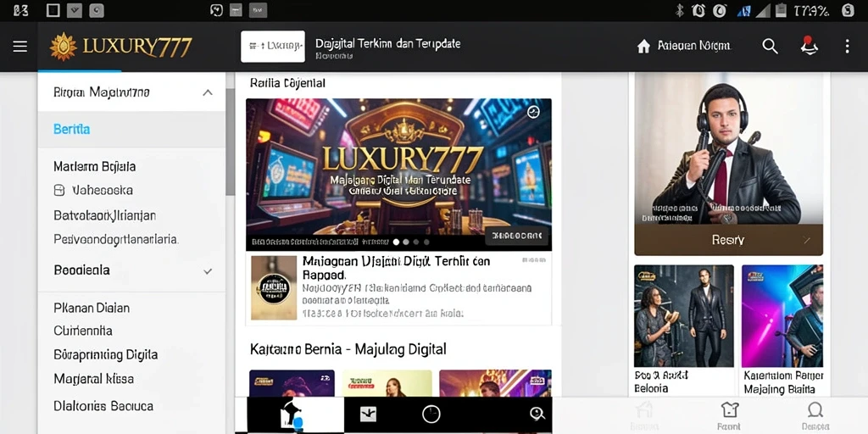Click the battery status icon

[x=782, y=10]
